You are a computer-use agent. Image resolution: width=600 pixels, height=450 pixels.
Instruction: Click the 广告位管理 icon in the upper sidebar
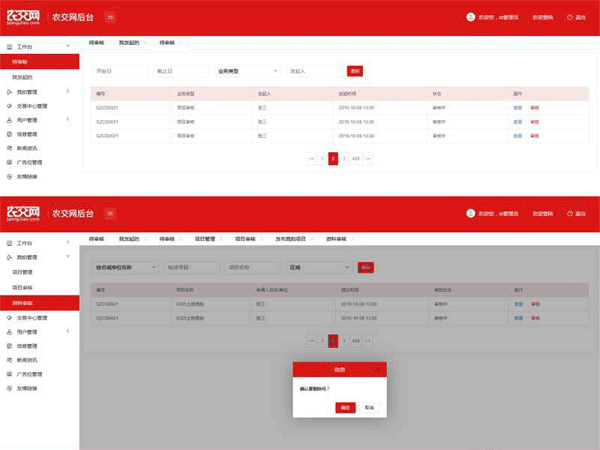coord(9,161)
